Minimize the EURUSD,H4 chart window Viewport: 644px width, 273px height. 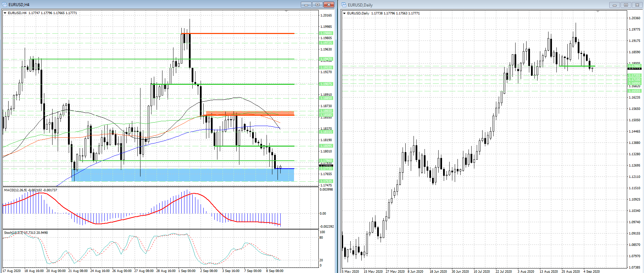point(306,4)
